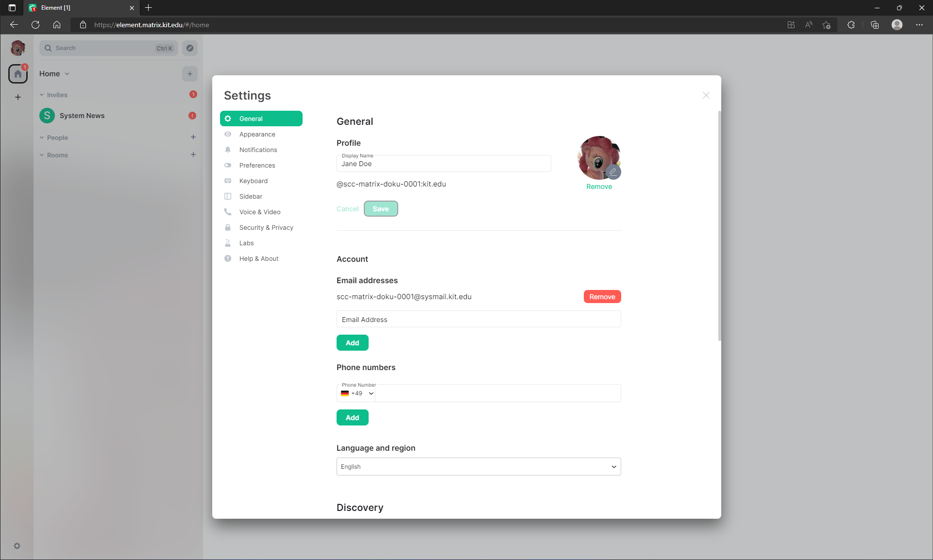Save the display name change
Image resolution: width=933 pixels, height=560 pixels.
click(380, 209)
